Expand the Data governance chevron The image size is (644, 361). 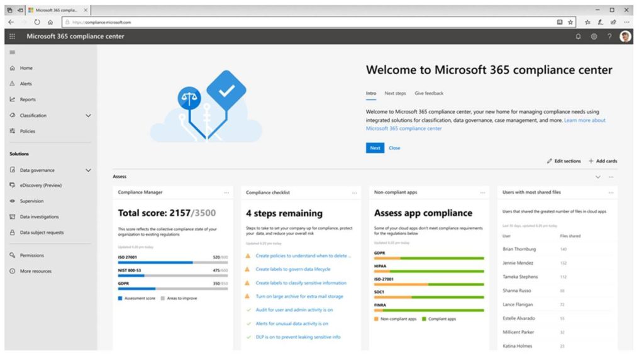88,170
